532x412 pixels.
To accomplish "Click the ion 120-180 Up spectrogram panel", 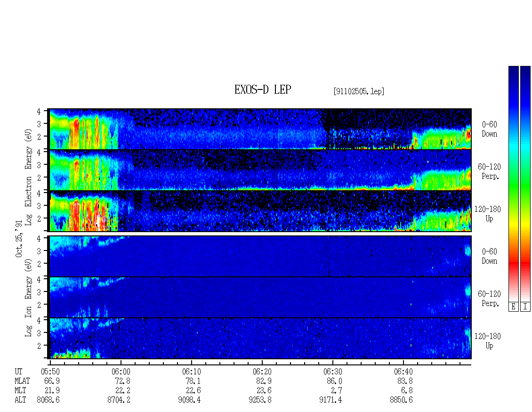I will [x=260, y=339].
